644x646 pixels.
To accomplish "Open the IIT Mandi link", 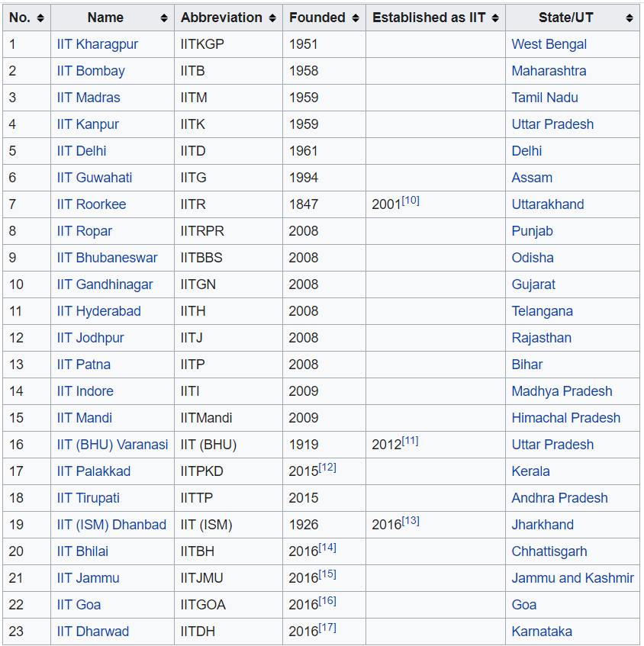I will click(x=85, y=418).
